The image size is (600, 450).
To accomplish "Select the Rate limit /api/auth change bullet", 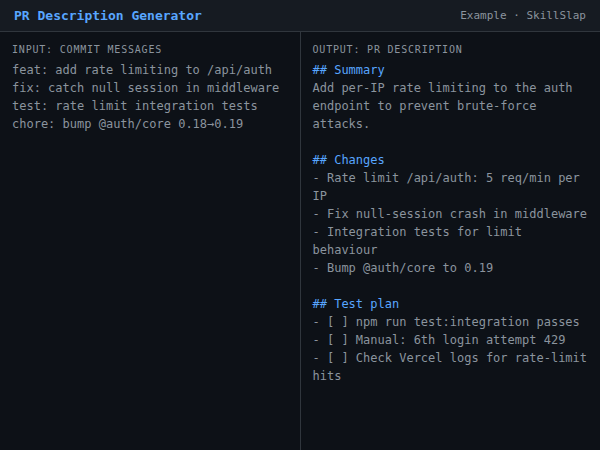I will pos(445,187).
